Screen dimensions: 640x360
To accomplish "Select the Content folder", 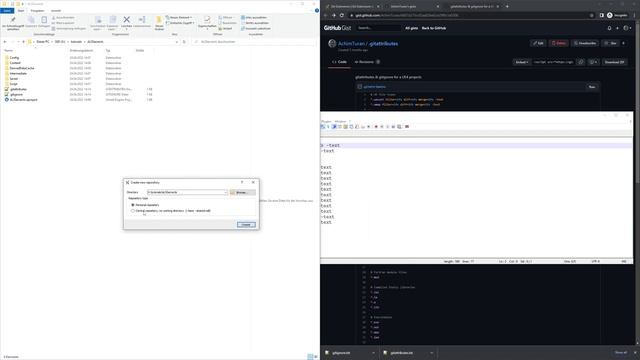I will coord(15,63).
